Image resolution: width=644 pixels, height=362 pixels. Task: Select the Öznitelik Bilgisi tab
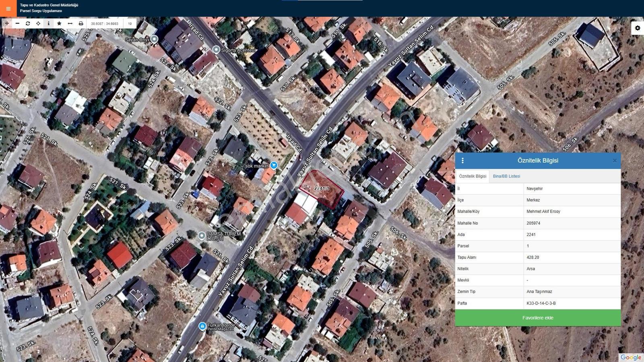[473, 176]
